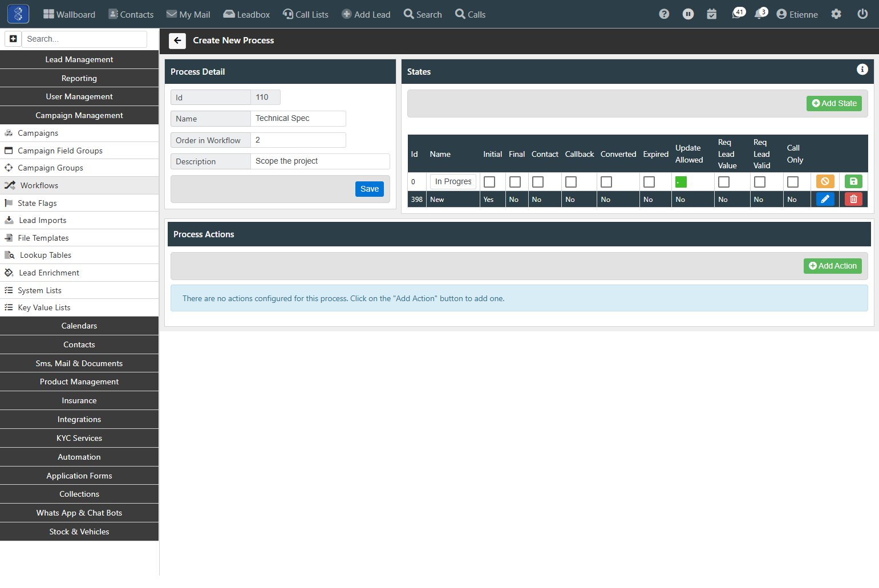Click the process Name field 'Technical Spec'
This screenshot has height=588, width=879.
298,118
